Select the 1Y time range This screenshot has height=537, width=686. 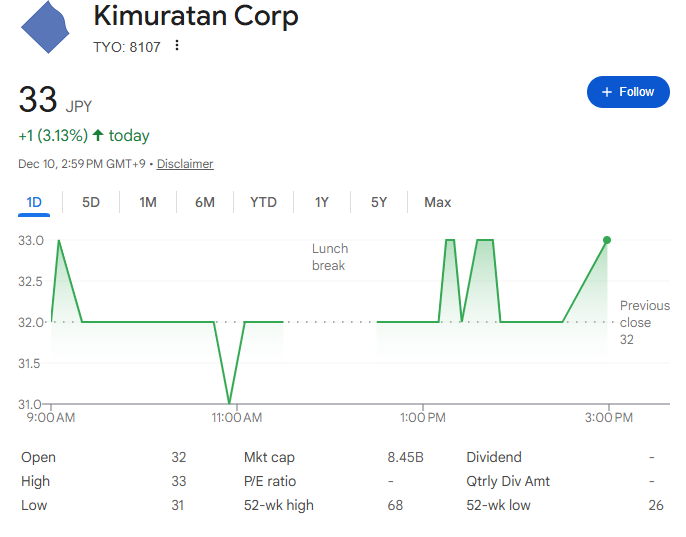[x=322, y=202]
